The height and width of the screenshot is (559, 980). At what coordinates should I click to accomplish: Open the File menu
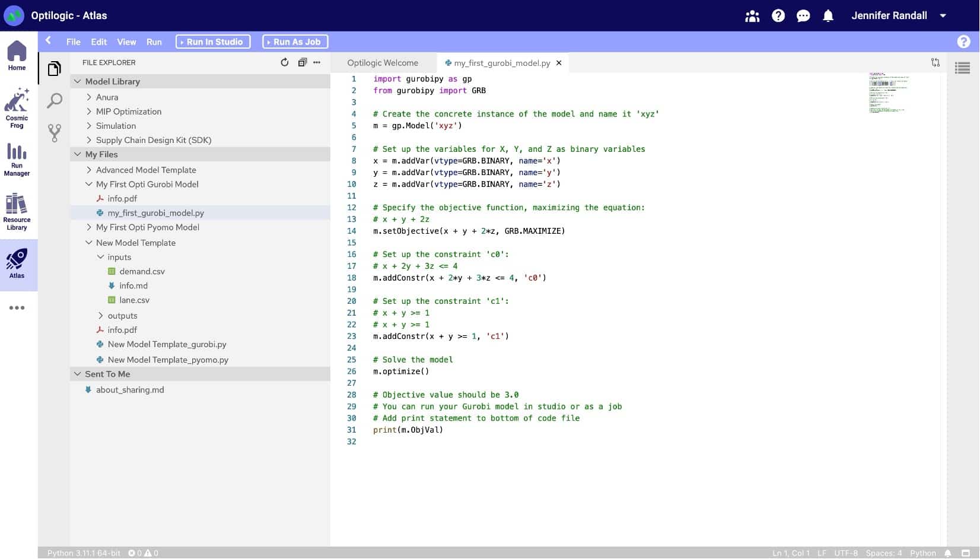[74, 42]
